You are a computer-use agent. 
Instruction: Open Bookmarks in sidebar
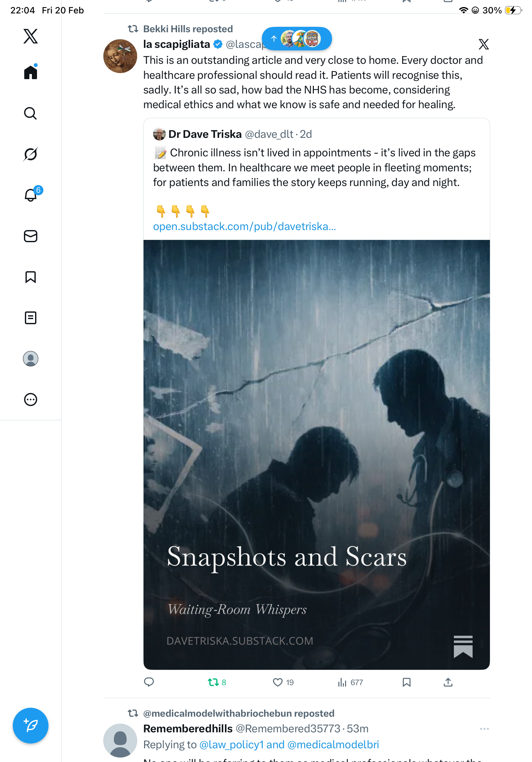click(x=31, y=277)
